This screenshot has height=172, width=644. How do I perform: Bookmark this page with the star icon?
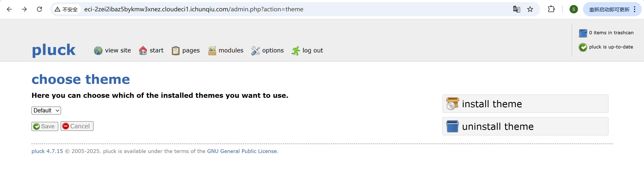(530, 9)
